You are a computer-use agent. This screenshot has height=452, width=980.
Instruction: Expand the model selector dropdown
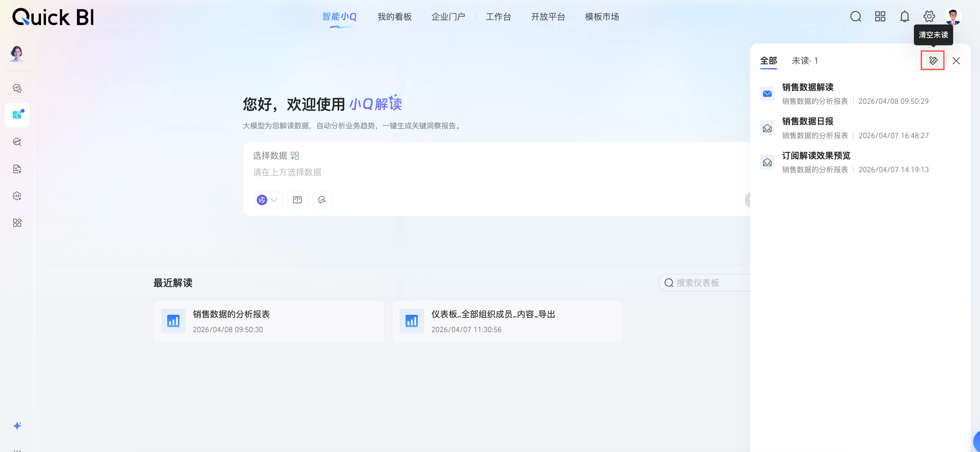click(267, 200)
